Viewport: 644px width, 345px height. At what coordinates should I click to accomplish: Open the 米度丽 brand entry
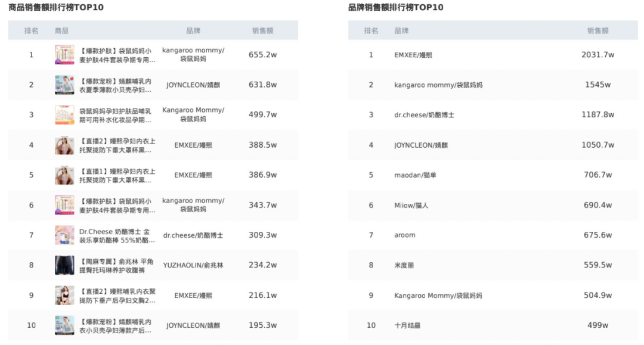click(404, 265)
